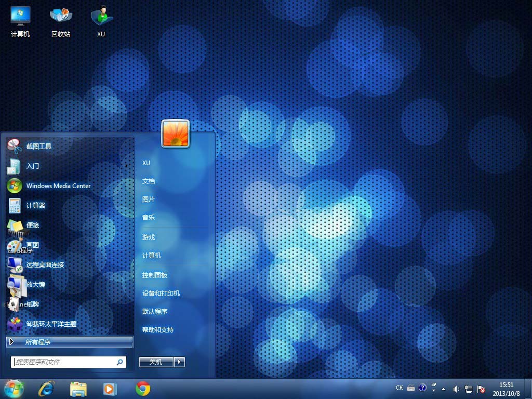Open 回收站 (Recycle Bin) on desktop

pos(61,22)
